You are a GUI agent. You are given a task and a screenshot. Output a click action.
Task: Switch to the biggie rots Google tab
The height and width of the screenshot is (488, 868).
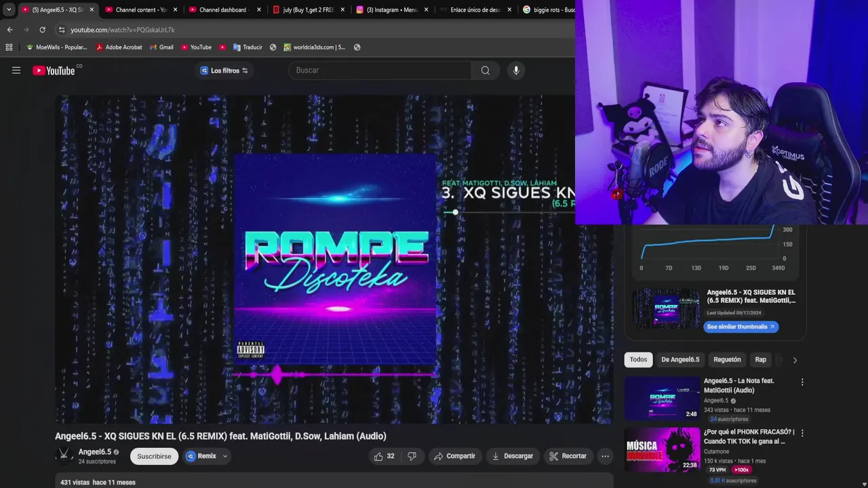(547, 10)
